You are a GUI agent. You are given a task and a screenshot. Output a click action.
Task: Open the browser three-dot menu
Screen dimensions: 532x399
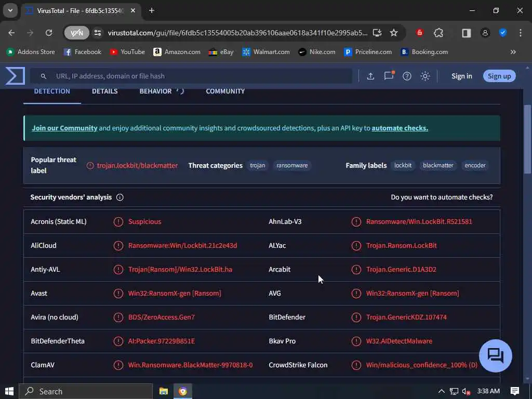(521, 33)
